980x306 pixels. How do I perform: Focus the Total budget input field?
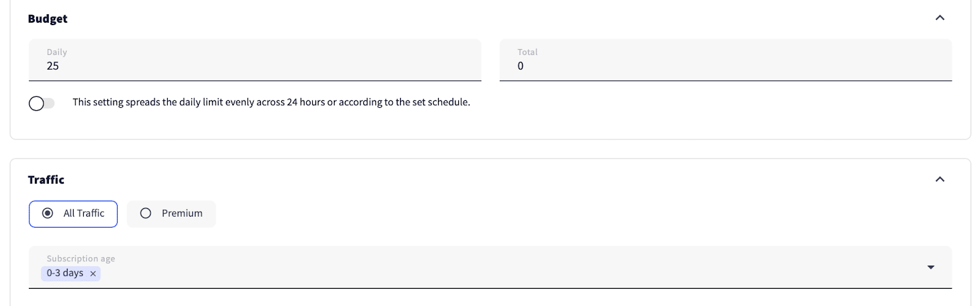pos(725,65)
